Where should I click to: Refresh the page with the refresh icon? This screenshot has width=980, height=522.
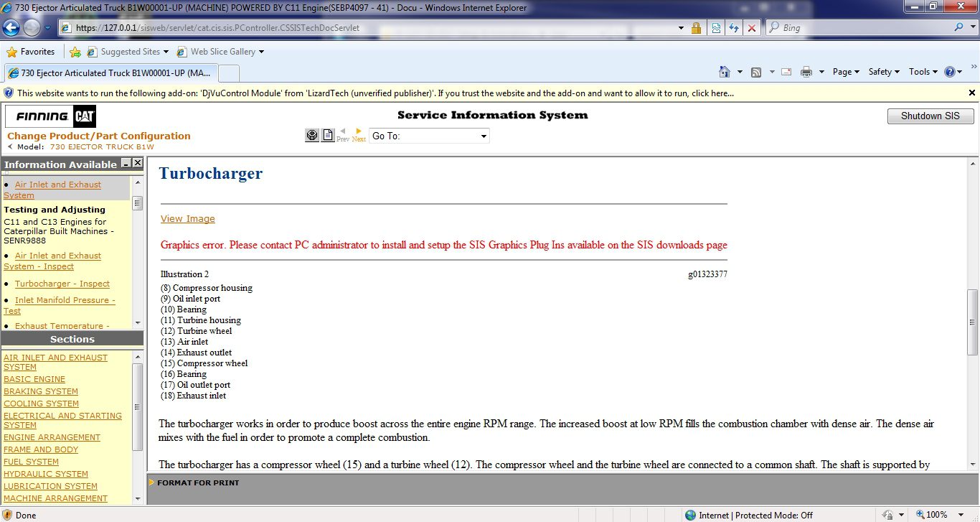[733, 28]
